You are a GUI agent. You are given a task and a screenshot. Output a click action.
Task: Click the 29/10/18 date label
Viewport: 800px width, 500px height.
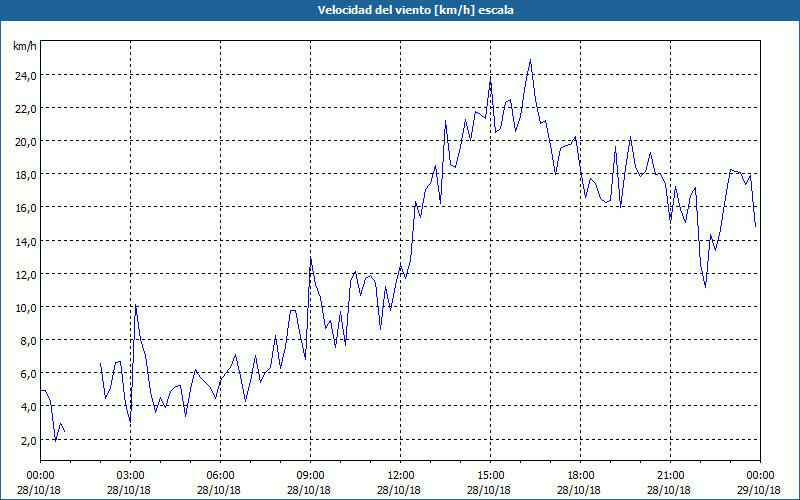[x=759, y=490]
